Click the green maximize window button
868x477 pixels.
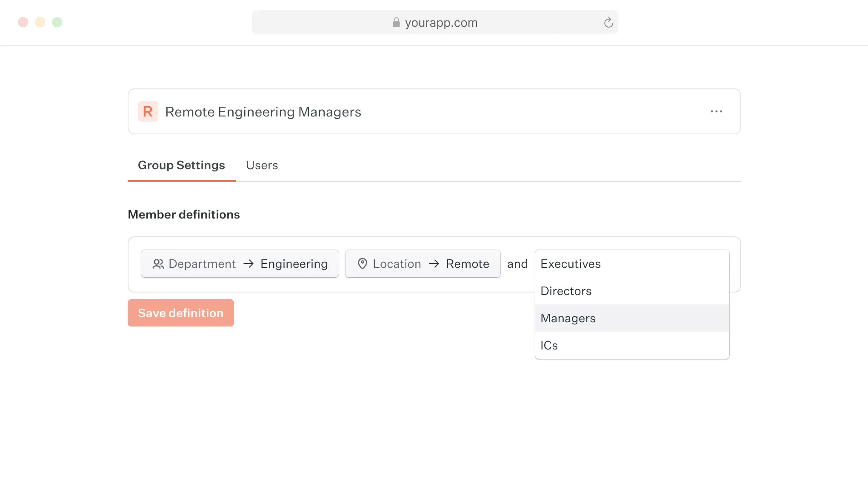tap(57, 22)
